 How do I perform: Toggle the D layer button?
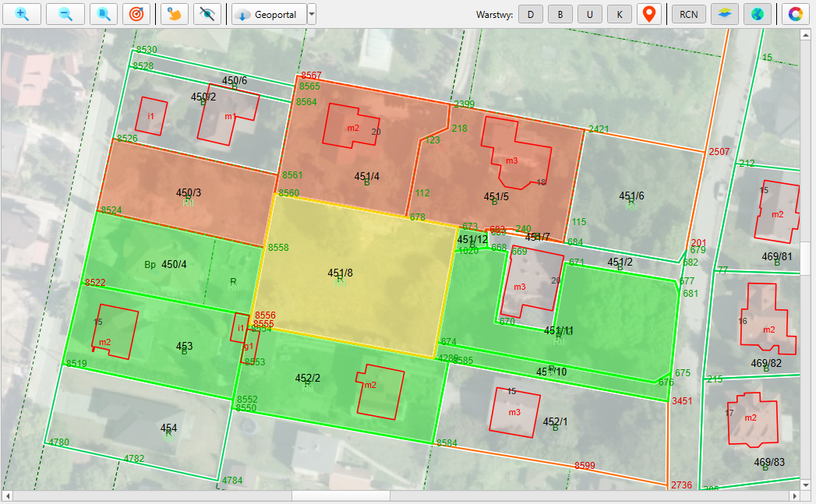(531, 15)
